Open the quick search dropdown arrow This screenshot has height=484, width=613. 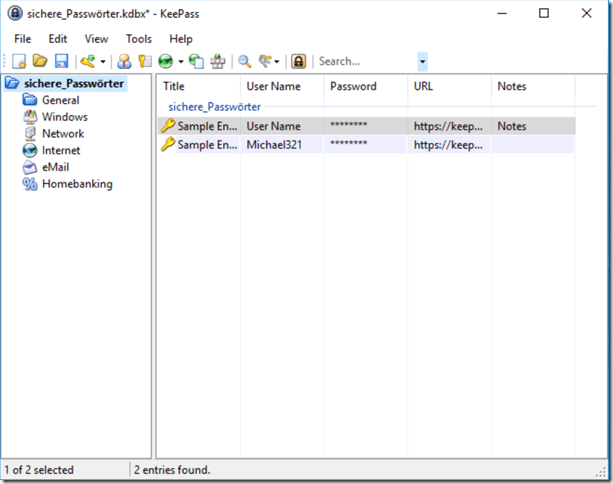click(422, 61)
